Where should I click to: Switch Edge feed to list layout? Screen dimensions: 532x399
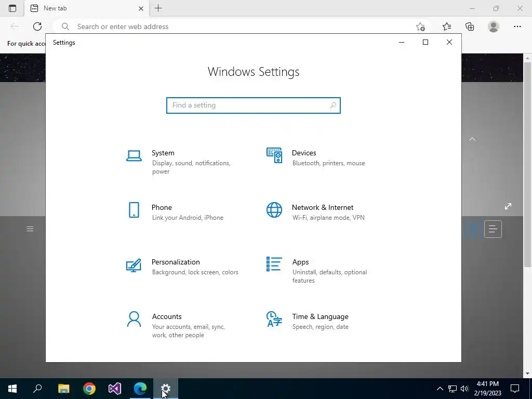493,229
